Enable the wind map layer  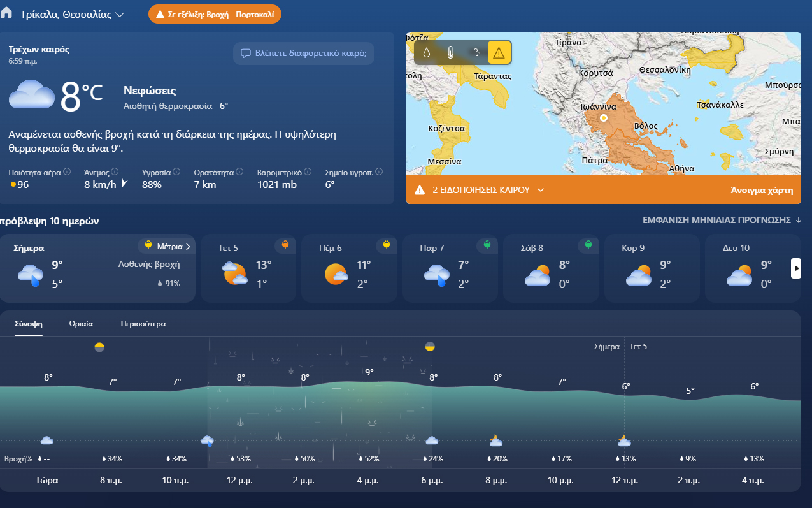(474, 53)
